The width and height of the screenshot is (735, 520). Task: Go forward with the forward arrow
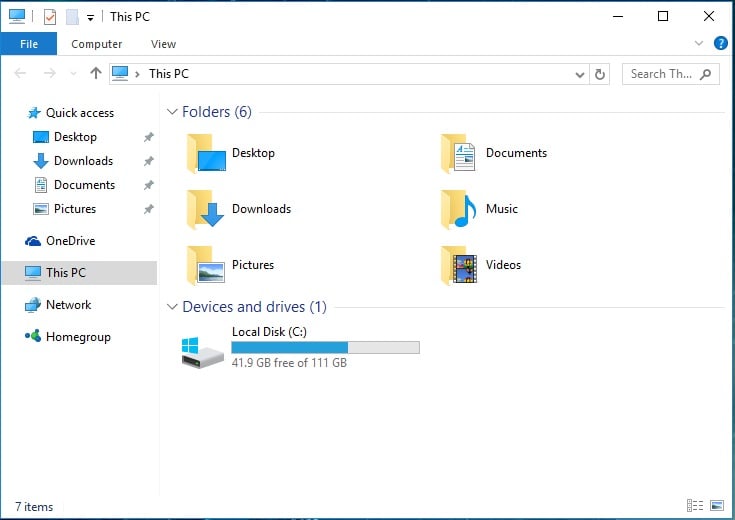click(49, 73)
